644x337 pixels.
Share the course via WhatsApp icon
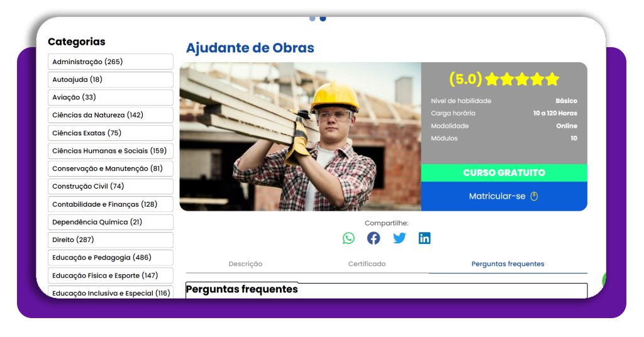point(348,238)
